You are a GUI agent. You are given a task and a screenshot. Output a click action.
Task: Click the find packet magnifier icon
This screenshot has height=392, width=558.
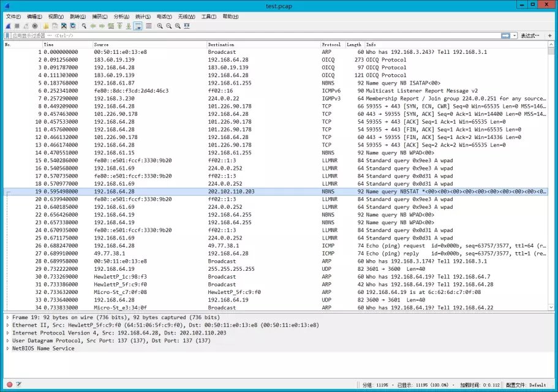coord(84,26)
